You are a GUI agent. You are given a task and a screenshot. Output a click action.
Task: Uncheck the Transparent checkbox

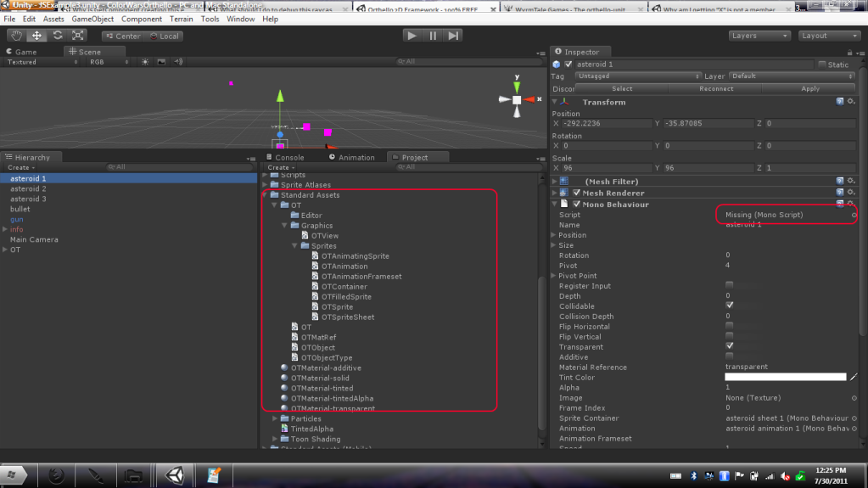(x=729, y=345)
